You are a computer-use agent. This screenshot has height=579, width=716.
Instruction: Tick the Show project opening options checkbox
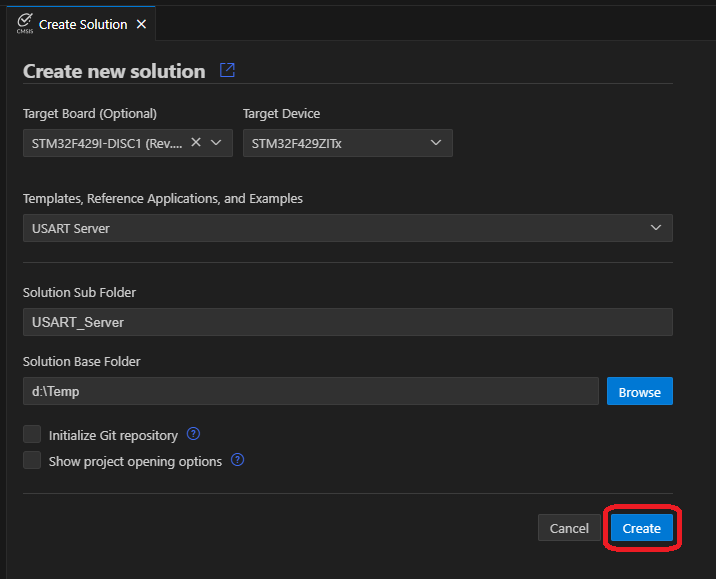(x=32, y=461)
